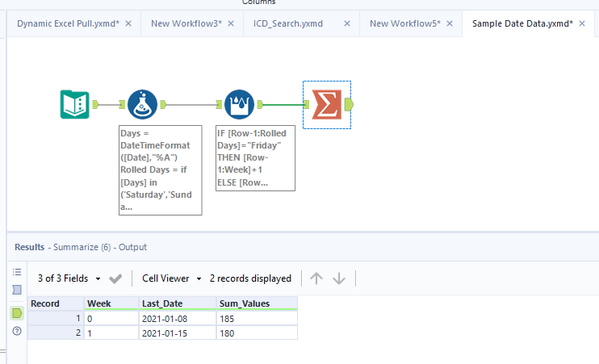Select the Sum_Values cell 185

click(257, 319)
